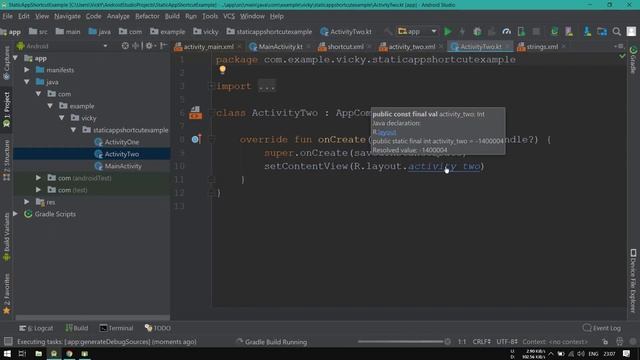Click the Search Everywhere magnifier icon
640x360 pixels.
(617, 31)
